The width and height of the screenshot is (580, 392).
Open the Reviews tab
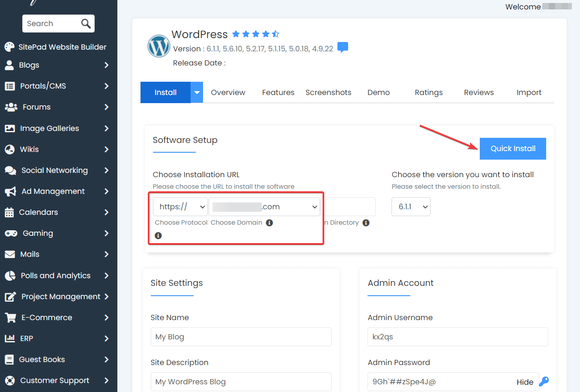(478, 92)
